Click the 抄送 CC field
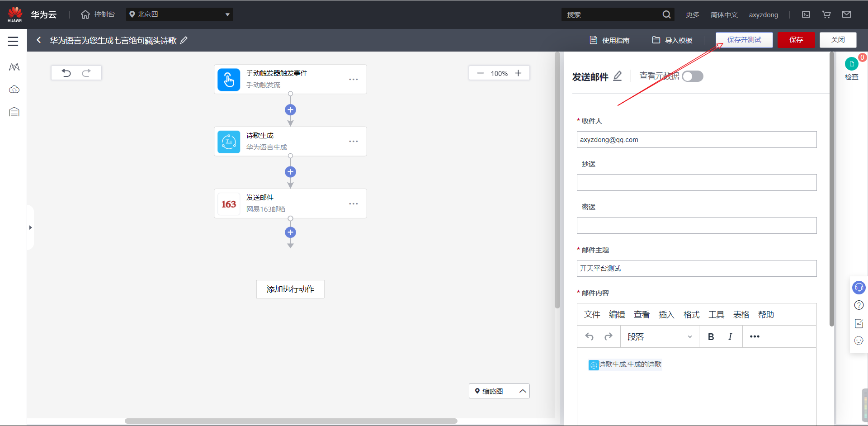This screenshot has height=426, width=868. point(697,182)
